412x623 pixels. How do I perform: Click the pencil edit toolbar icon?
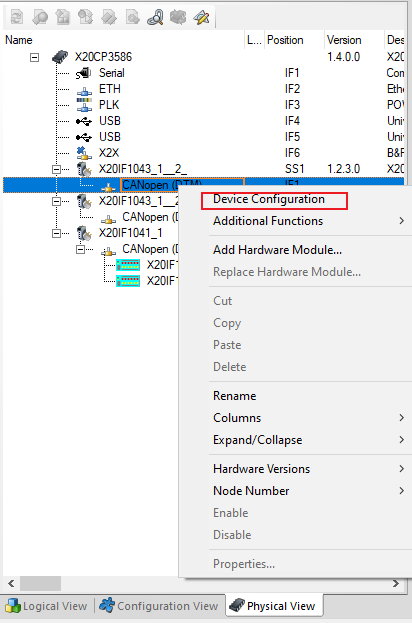[201, 17]
